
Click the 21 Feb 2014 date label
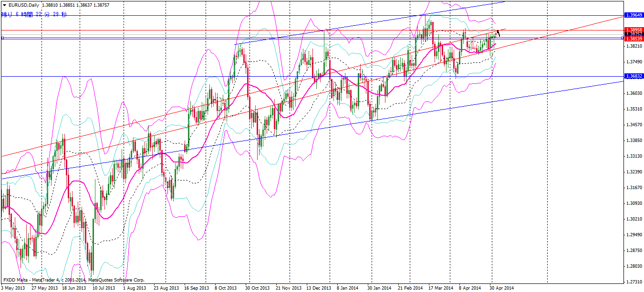point(410,288)
